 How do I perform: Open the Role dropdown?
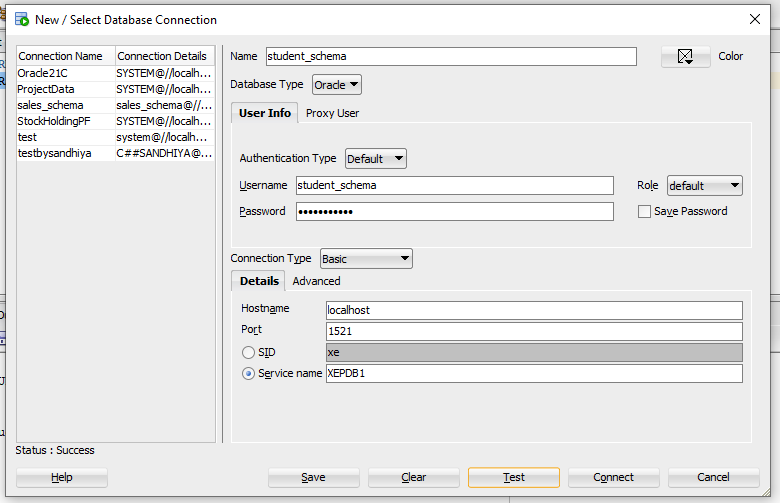(704, 186)
